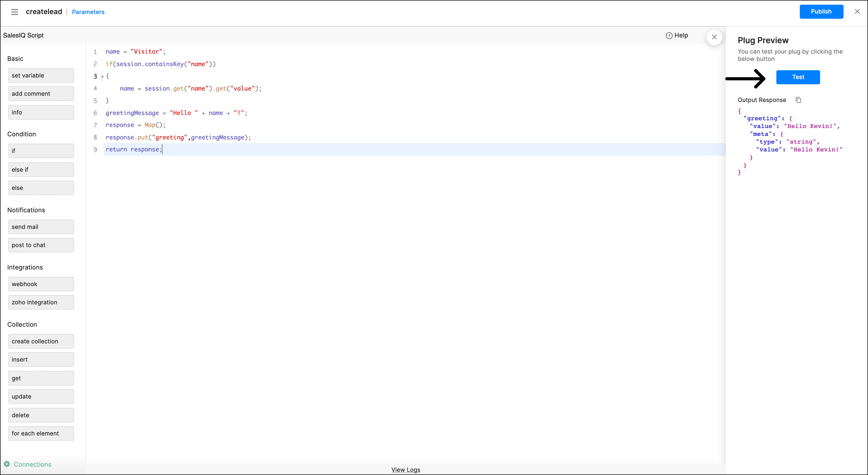Select the 'if' condition block
Viewport: 868px width, 475px height.
coord(41,151)
